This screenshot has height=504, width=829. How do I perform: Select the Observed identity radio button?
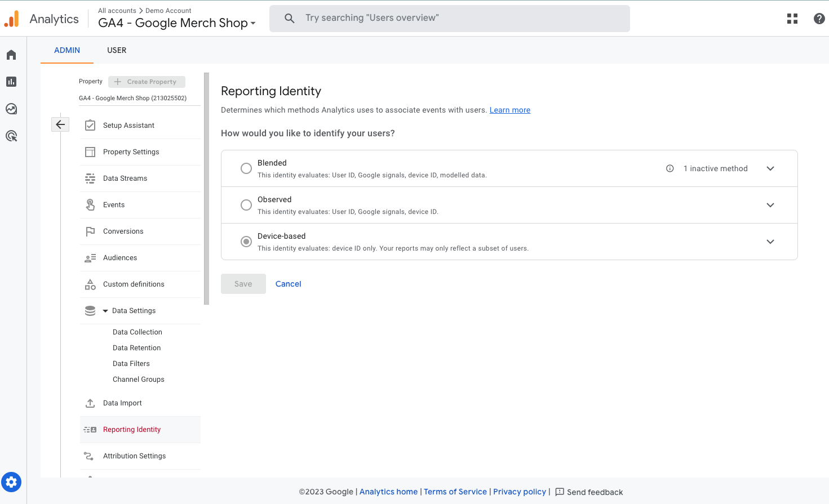point(246,205)
